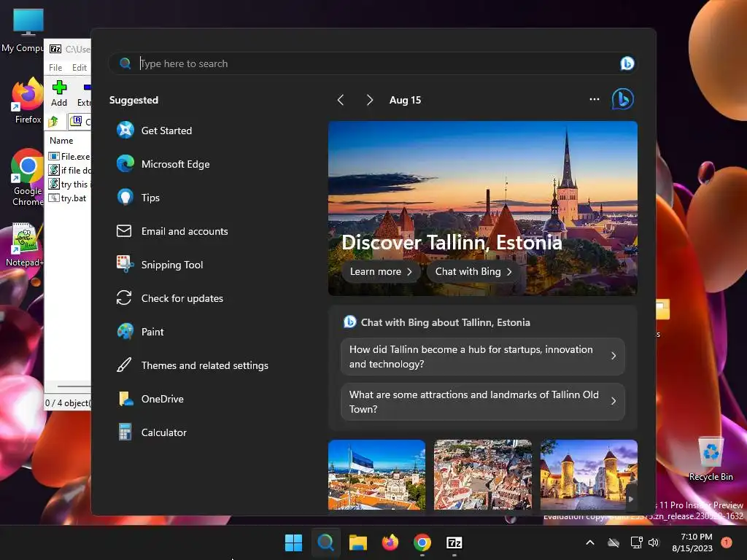Open the large Bing Chat button

(623, 99)
